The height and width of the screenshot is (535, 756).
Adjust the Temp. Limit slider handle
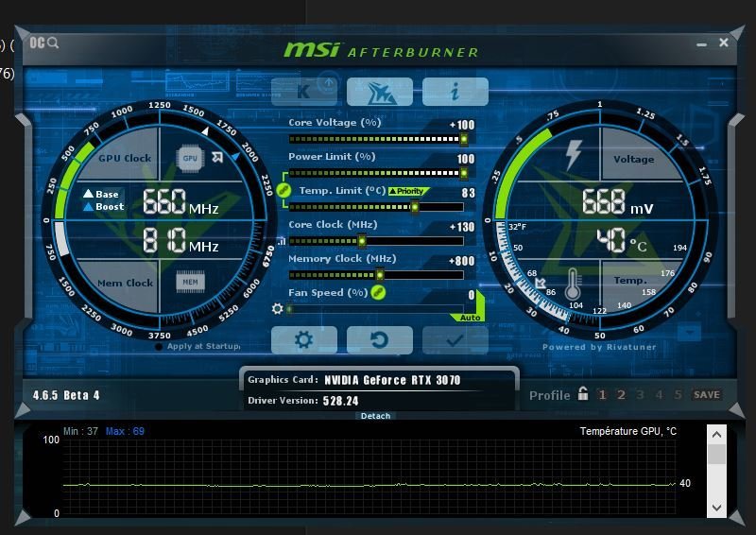coord(414,207)
